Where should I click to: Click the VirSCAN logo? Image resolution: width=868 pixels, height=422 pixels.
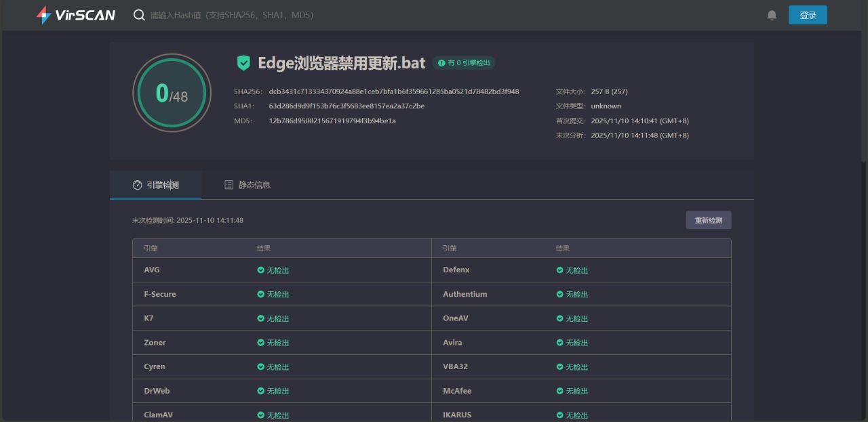tap(75, 15)
